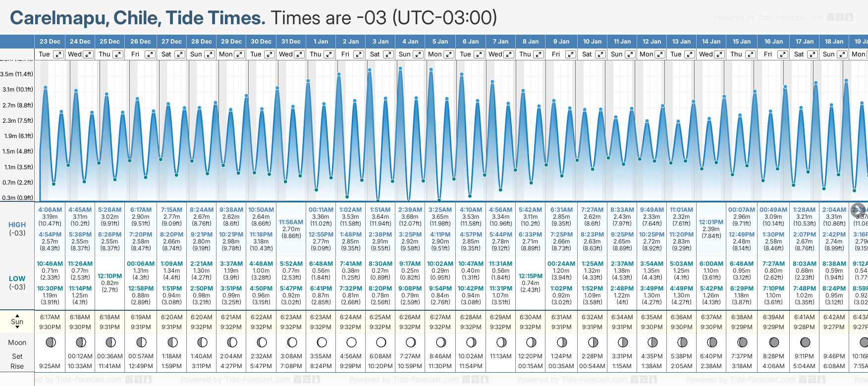Click the 4:06AM high tide time on 23 Dec
Image resolution: width=868 pixels, height=386 pixels.
[50, 210]
